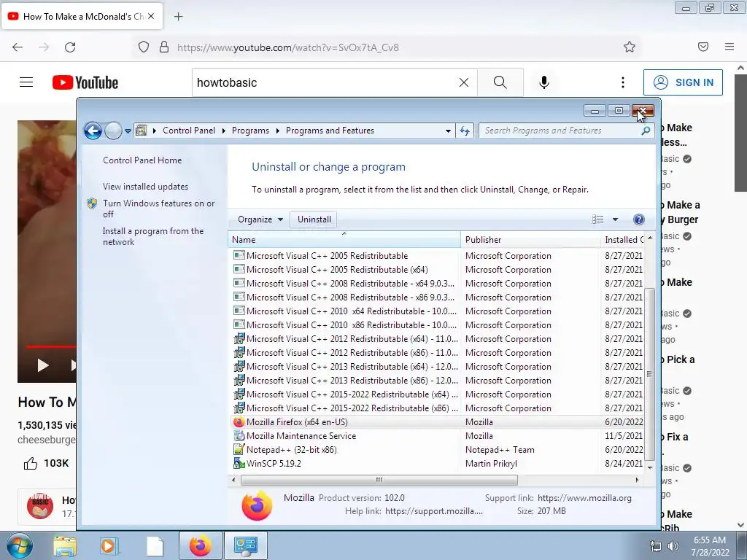Image resolution: width=747 pixels, height=560 pixels.
Task: Open address bar history dropdown
Action: (448, 131)
